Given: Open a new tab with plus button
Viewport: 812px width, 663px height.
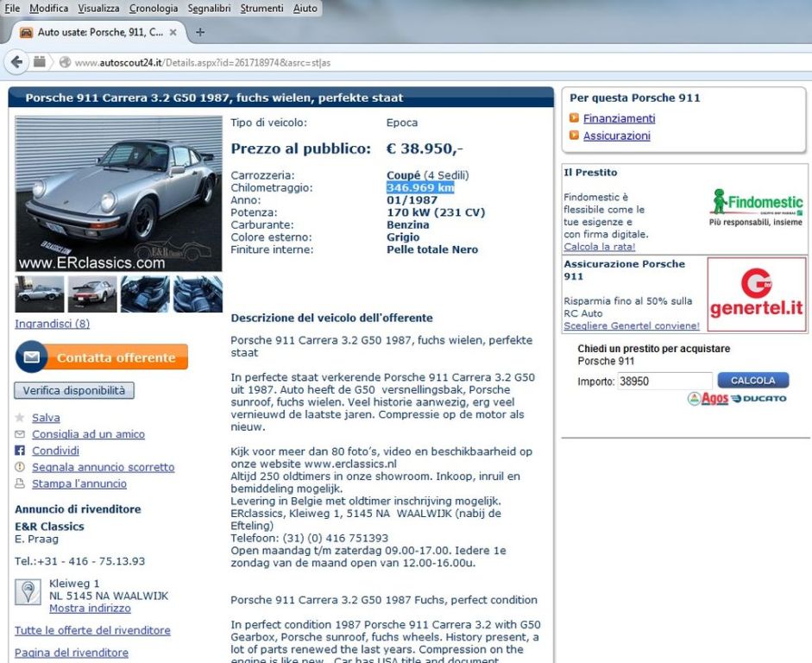Looking at the screenshot, I should point(200,32).
